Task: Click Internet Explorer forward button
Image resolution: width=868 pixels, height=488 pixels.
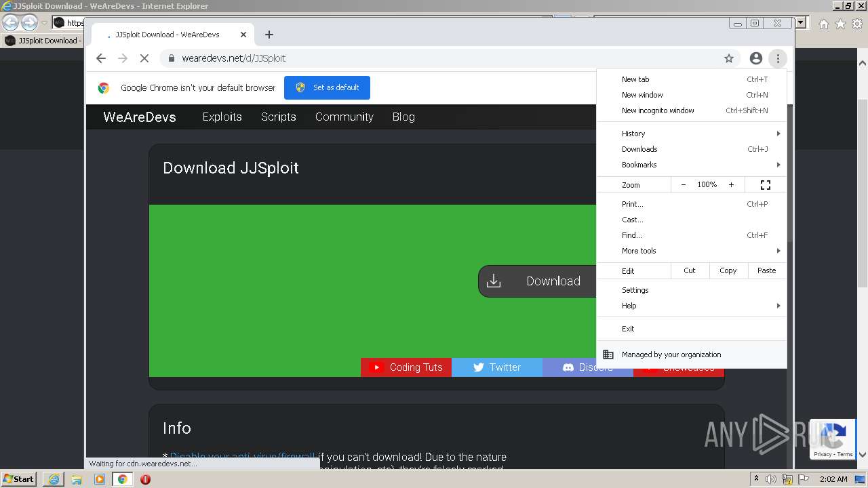Action: point(29,23)
